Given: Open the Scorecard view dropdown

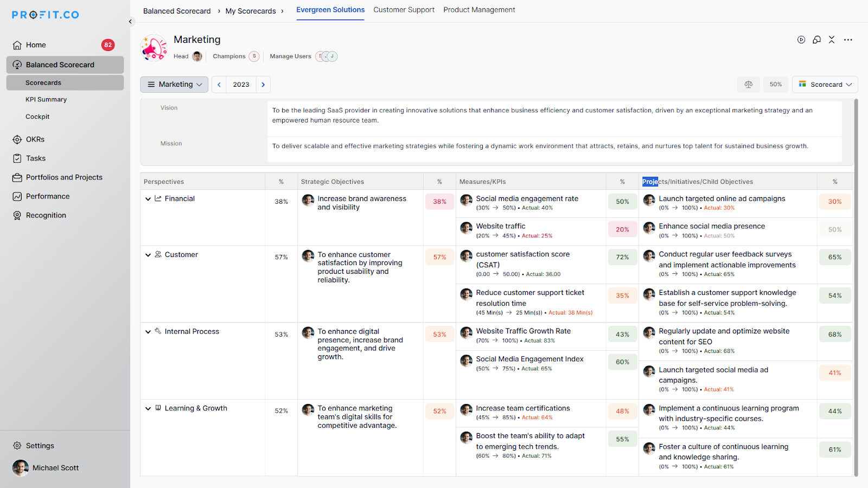Looking at the screenshot, I should [x=825, y=85].
